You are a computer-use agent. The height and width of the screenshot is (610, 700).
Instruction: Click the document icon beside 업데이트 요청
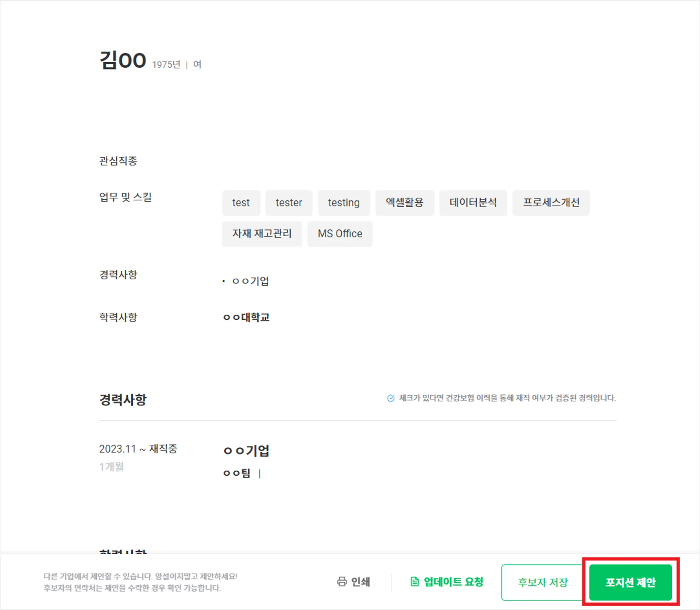click(414, 582)
